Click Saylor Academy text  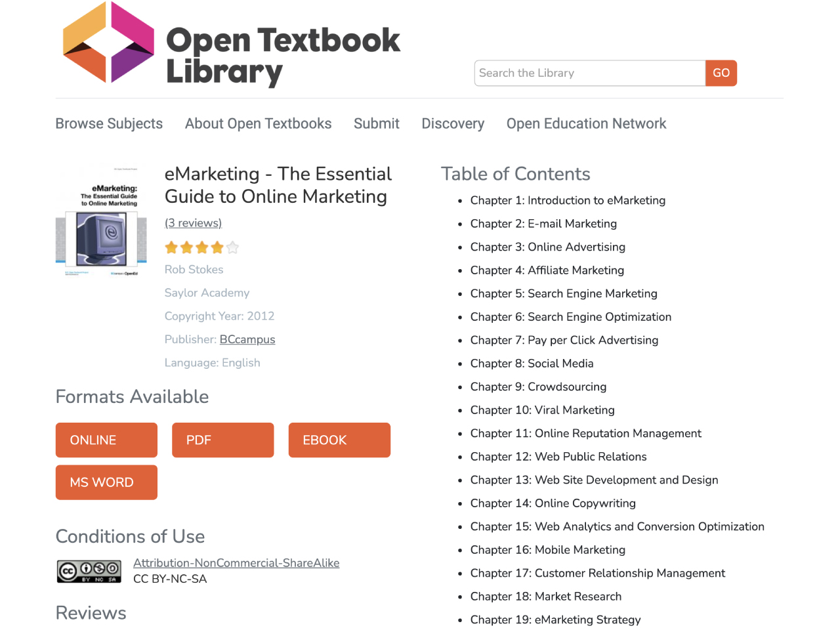pyautogui.click(x=207, y=293)
